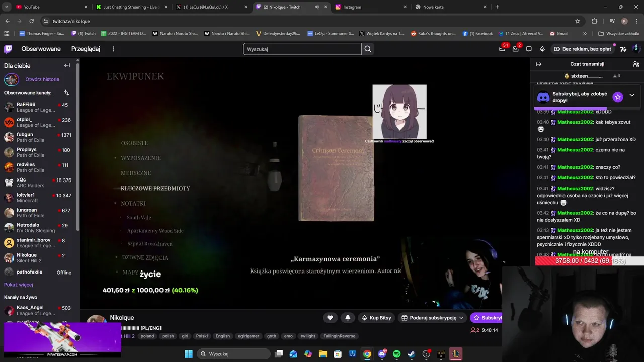
Task: Bookmark this page with the star icon
Action: [578, 21]
